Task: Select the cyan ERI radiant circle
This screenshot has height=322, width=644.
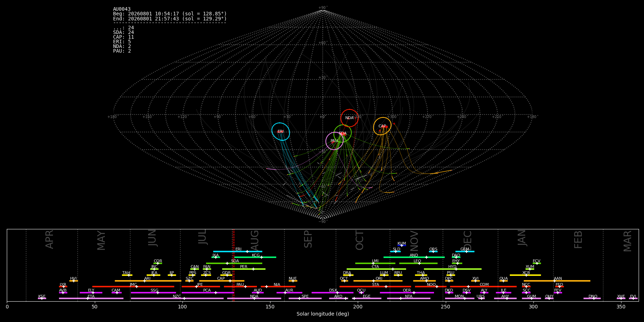Action: 280,131
